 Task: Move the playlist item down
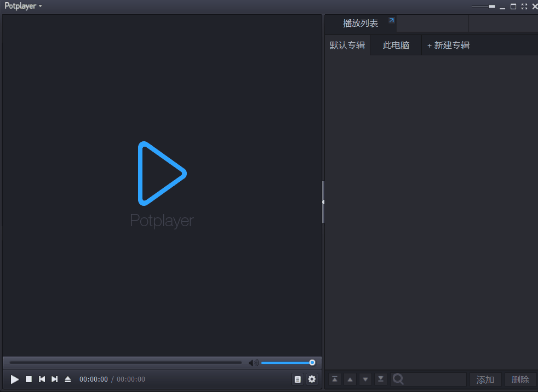[365, 379]
